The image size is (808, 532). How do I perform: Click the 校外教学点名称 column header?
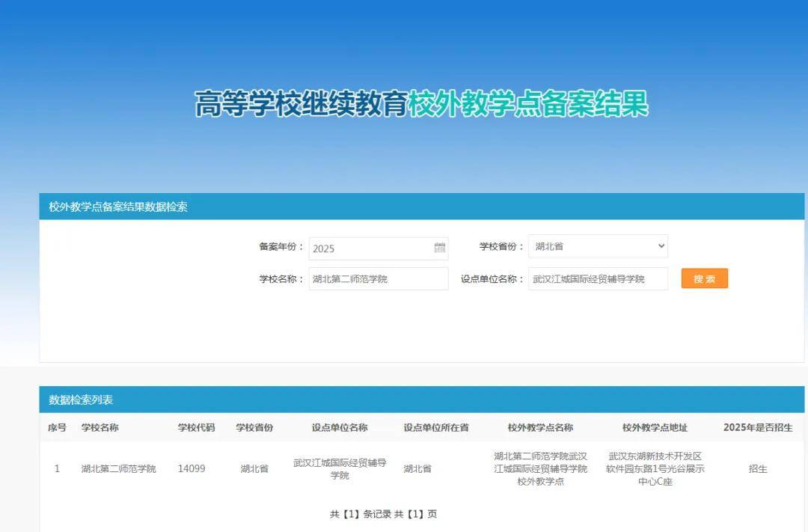point(541,427)
